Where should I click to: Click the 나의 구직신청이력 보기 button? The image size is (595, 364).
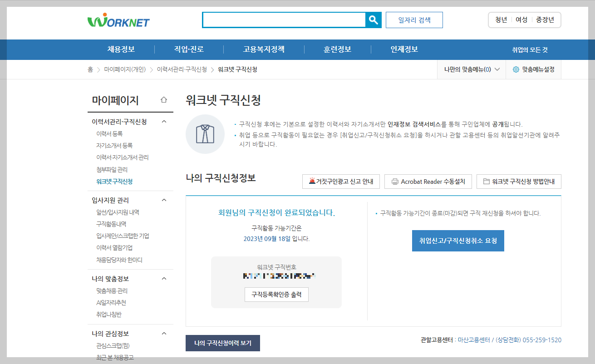tap(223, 343)
